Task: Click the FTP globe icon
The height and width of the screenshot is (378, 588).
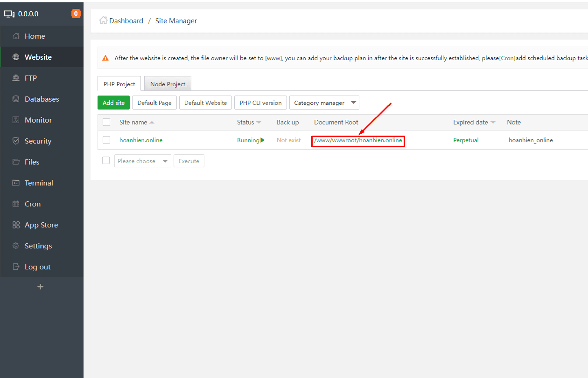Action: (16, 78)
